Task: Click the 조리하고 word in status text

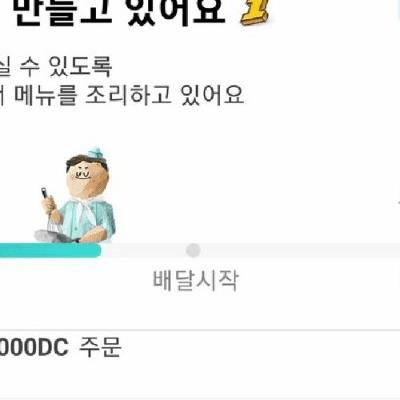Action: (x=129, y=95)
